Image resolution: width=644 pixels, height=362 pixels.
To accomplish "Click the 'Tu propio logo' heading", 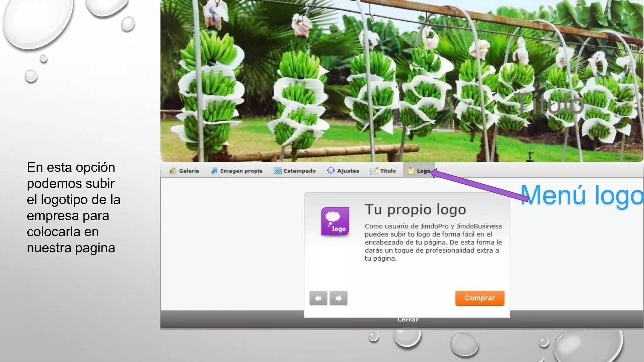I will [415, 210].
